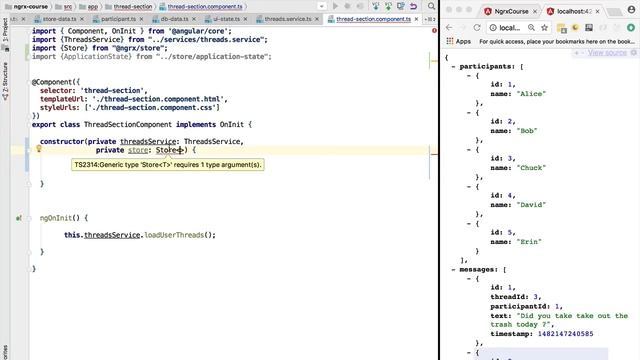Click the VCS Update Project icon
This screenshot has height=360, width=640.
coord(376,6)
